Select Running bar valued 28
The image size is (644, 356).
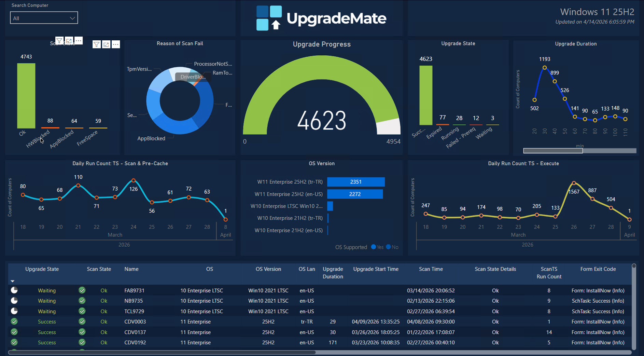(x=459, y=125)
